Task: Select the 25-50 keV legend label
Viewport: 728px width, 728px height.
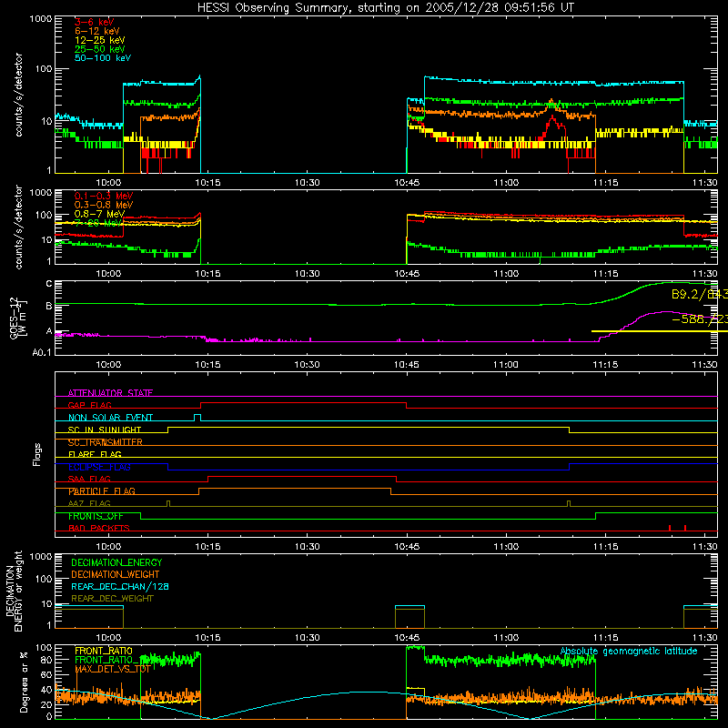Action: pos(100,49)
